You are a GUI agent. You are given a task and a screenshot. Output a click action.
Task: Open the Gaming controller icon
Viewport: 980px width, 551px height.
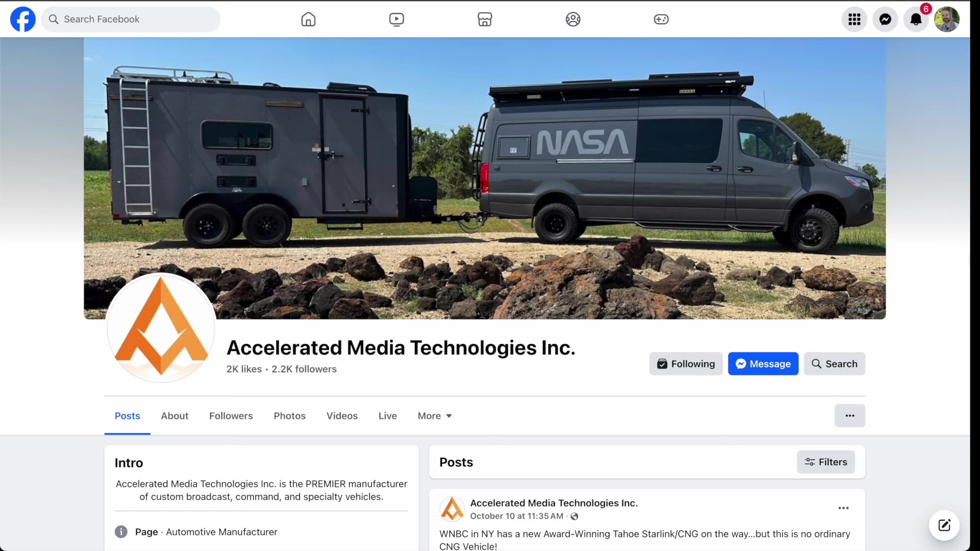(661, 19)
